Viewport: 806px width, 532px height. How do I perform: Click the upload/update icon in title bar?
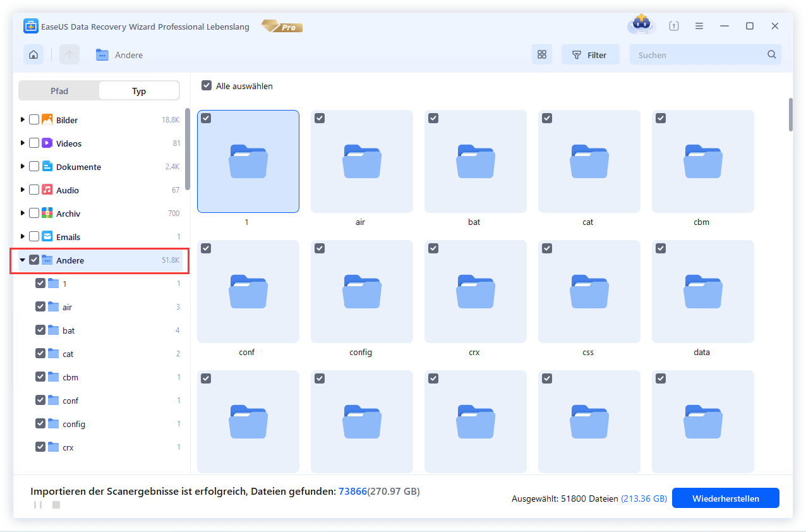(674, 26)
